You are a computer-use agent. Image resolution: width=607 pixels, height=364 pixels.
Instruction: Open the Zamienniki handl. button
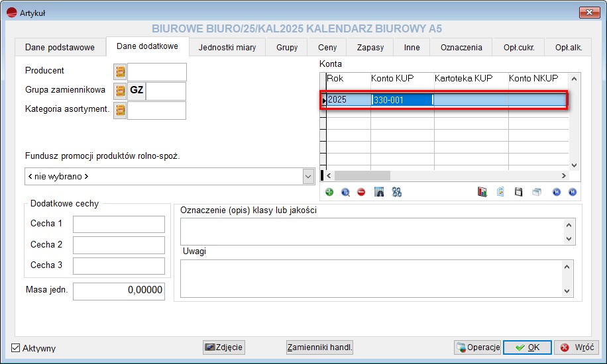click(x=319, y=347)
